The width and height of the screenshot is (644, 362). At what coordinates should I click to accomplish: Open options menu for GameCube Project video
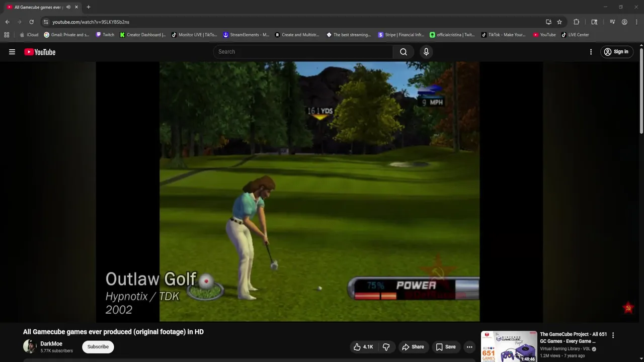(x=613, y=335)
